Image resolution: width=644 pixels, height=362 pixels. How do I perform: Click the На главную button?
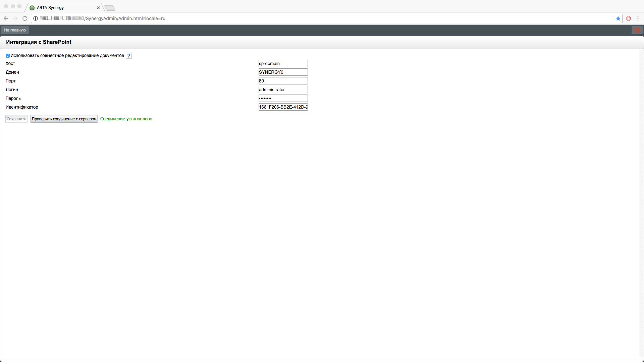click(15, 30)
